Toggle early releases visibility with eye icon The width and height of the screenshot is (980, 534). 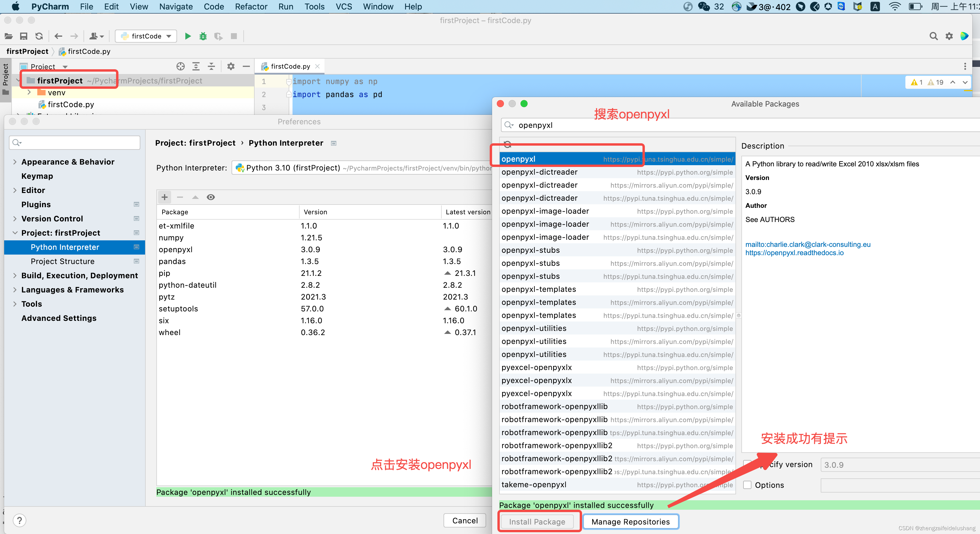point(211,197)
